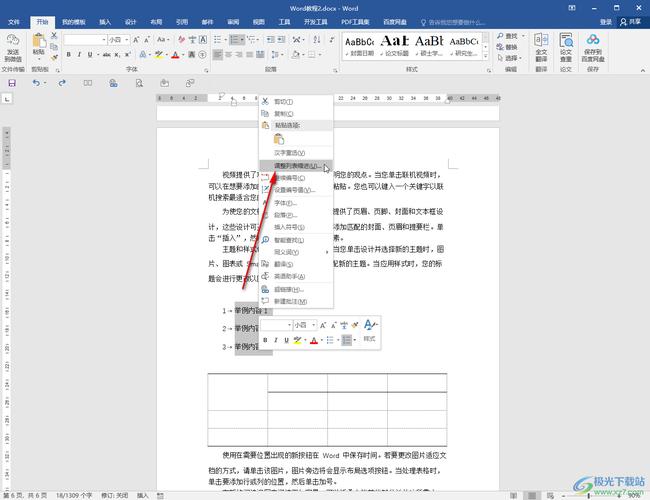Click the Character Border icon

click(203, 40)
